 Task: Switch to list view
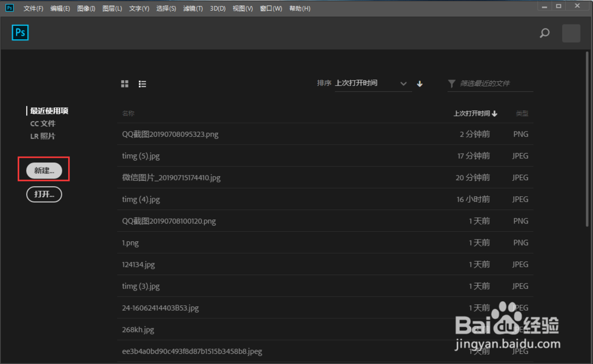(x=142, y=84)
